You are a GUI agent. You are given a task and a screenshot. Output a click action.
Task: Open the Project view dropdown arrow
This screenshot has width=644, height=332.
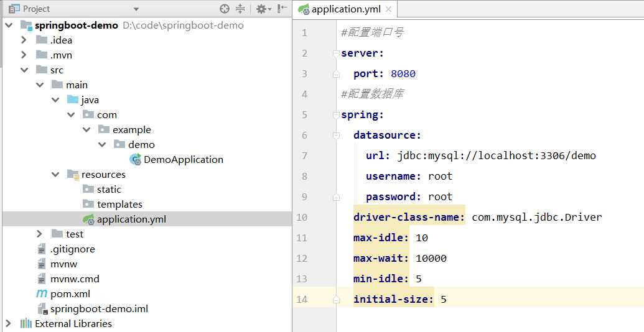click(136, 9)
